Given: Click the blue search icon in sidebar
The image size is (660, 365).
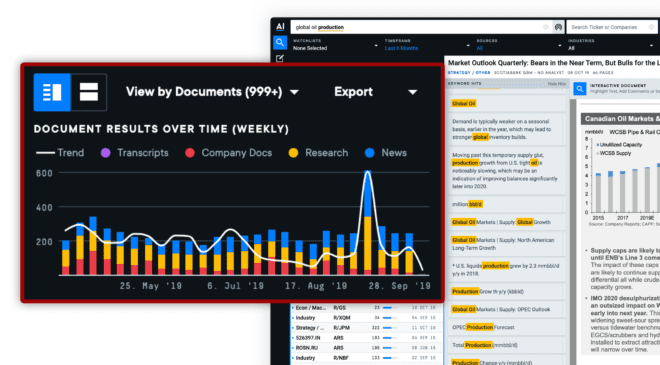Looking at the screenshot, I should tap(280, 43).
